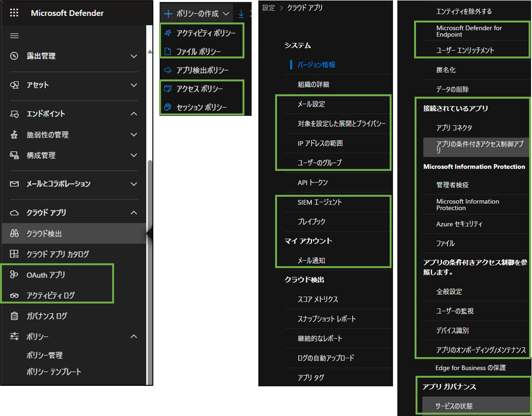Open ユーザー エンリッチメント settings
Screen dimensions: 532x416
(x=465, y=50)
